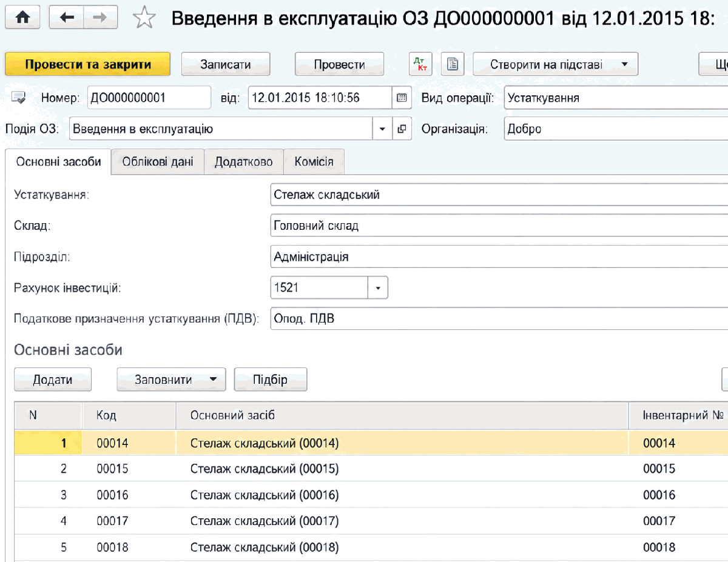
Task: Navigate back with the left arrow
Action: point(66,18)
